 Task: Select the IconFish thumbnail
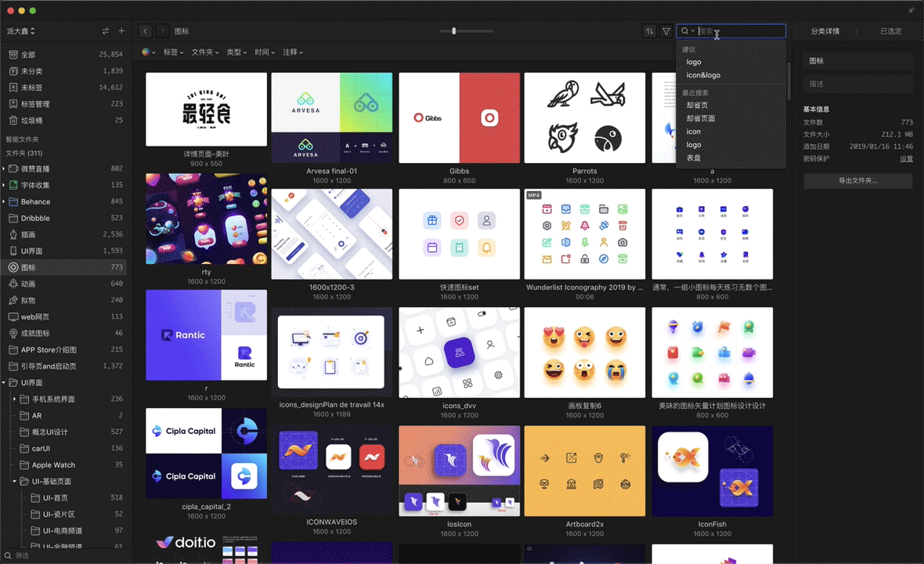712,471
